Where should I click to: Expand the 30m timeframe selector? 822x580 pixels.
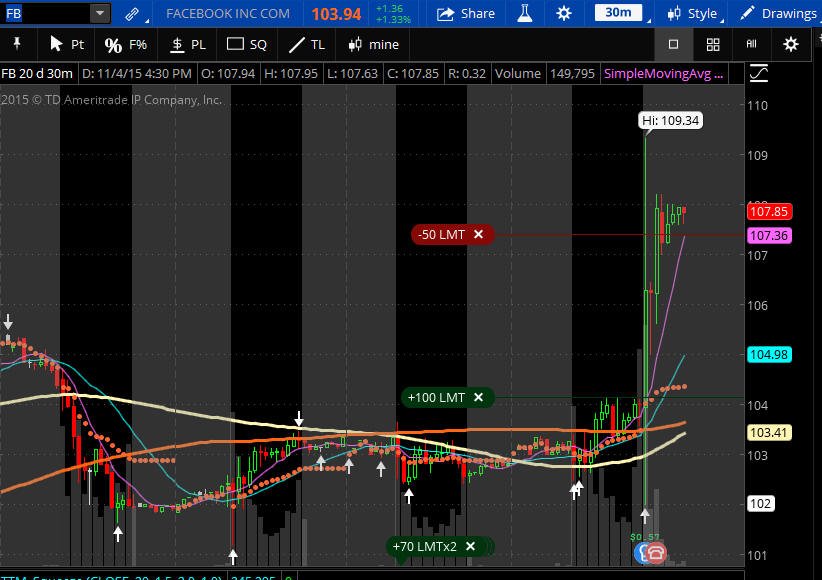pos(619,13)
